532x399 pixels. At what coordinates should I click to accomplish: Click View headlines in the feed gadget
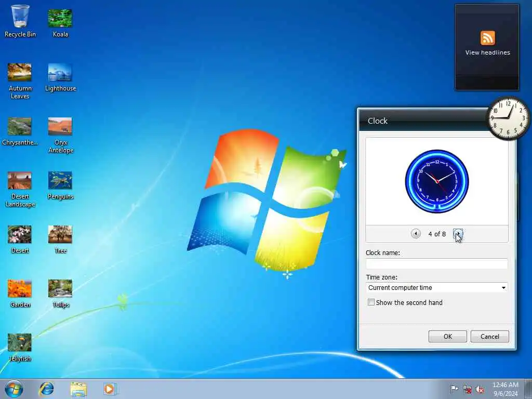(487, 52)
